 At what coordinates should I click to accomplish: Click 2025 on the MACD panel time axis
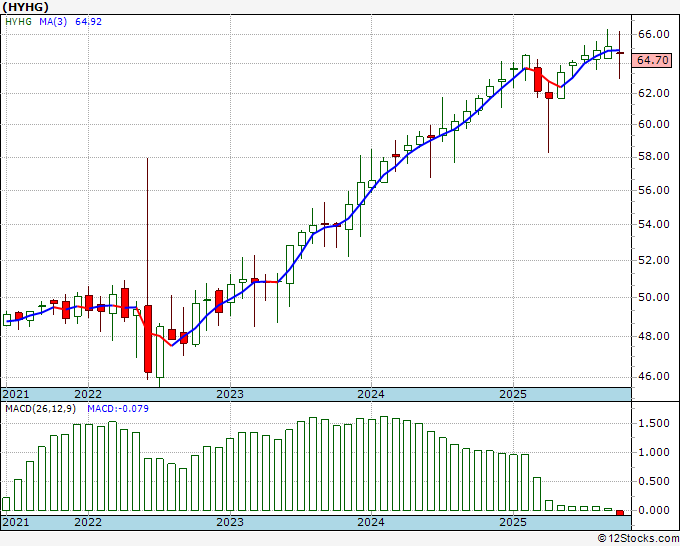pyautogui.click(x=513, y=522)
